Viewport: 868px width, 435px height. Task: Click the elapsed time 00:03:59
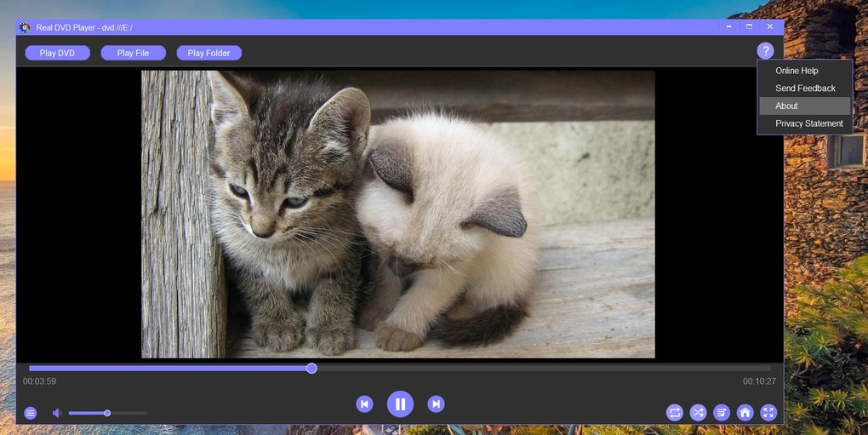[39, 381]
